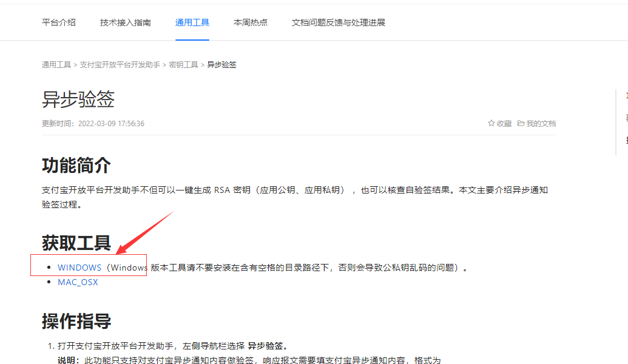628x364 pixels.
Task: Click the 异步验签 page title
Action: pos(78,99)
